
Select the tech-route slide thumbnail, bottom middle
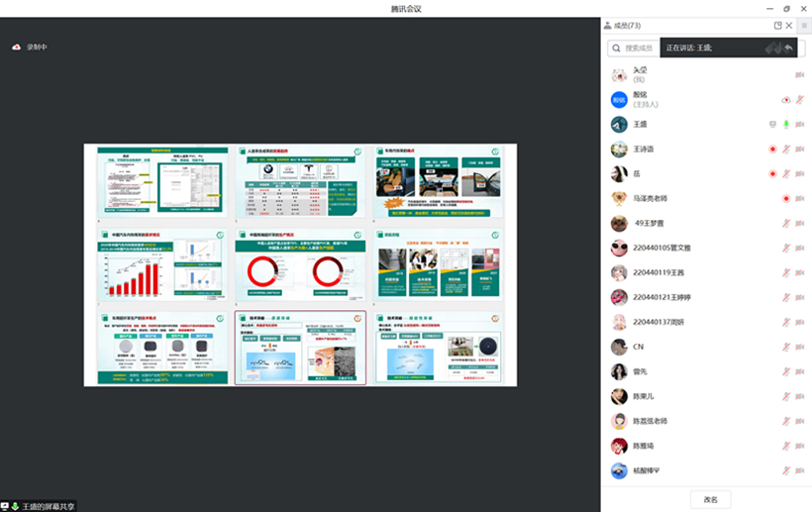click(x=300, y=348)
